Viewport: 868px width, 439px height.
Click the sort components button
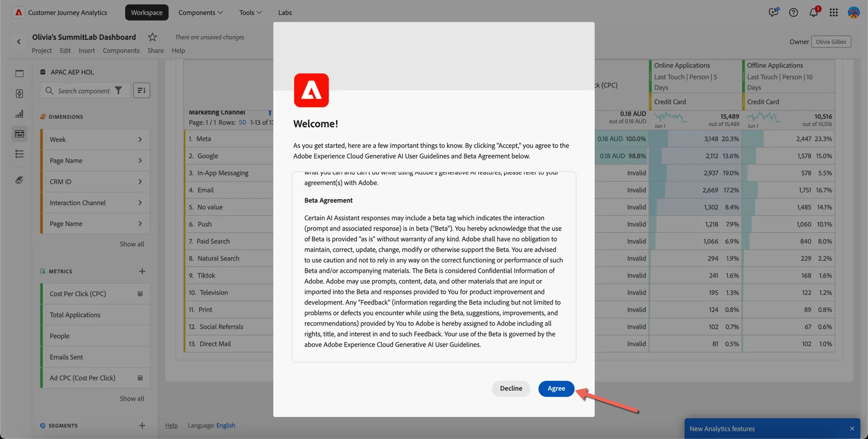pos(142,91)
